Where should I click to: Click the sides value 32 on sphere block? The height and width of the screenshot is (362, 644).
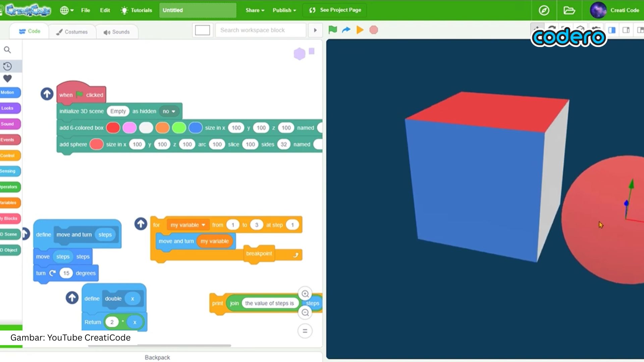pyautogui.click(x=284, y=144)
